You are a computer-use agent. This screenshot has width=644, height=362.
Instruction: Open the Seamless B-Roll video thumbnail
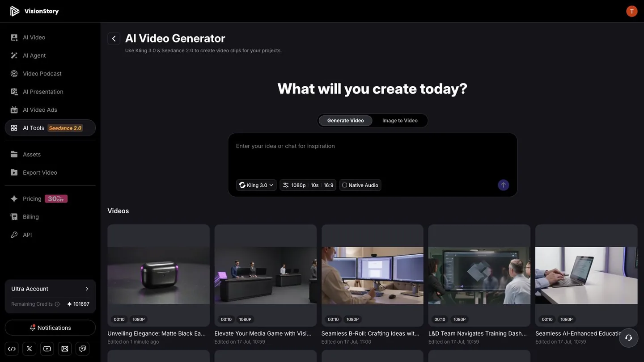click(x=372, y=275)
